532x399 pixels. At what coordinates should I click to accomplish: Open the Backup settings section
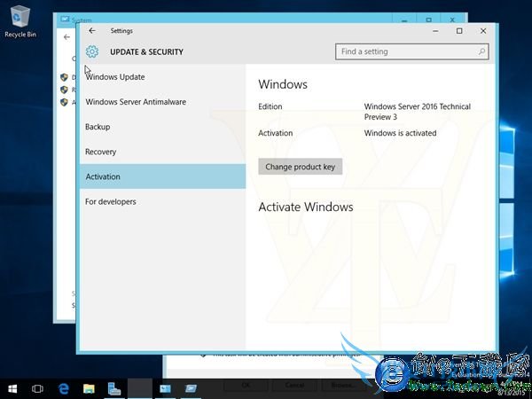pyautogui.click(x=162, y=127)
